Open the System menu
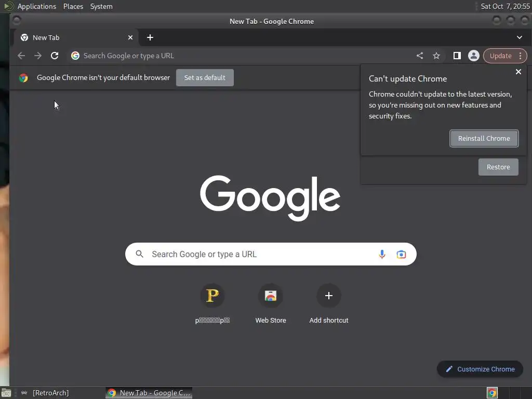The height and width of the screenshot is (399, 532). coord(101,6)
